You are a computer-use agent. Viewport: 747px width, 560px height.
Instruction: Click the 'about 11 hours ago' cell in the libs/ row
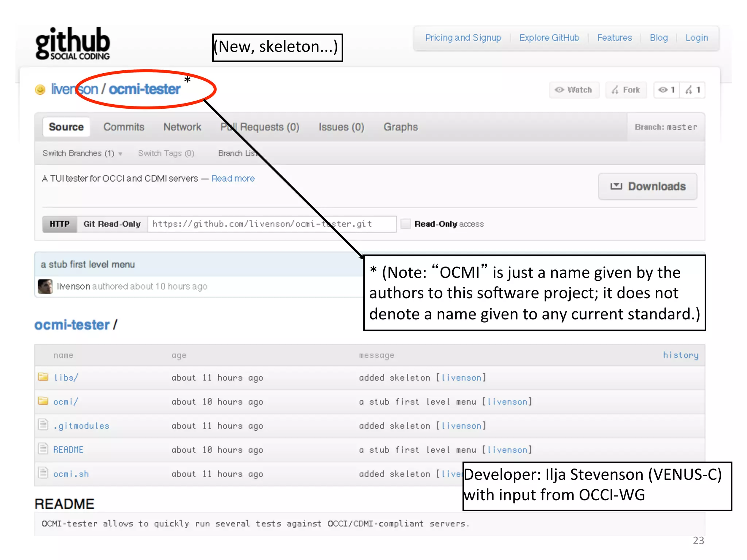217,378
